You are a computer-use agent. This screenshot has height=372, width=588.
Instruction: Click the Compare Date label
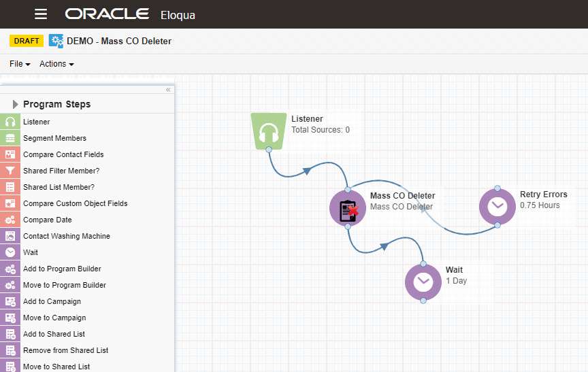click(x=47, y=220)
